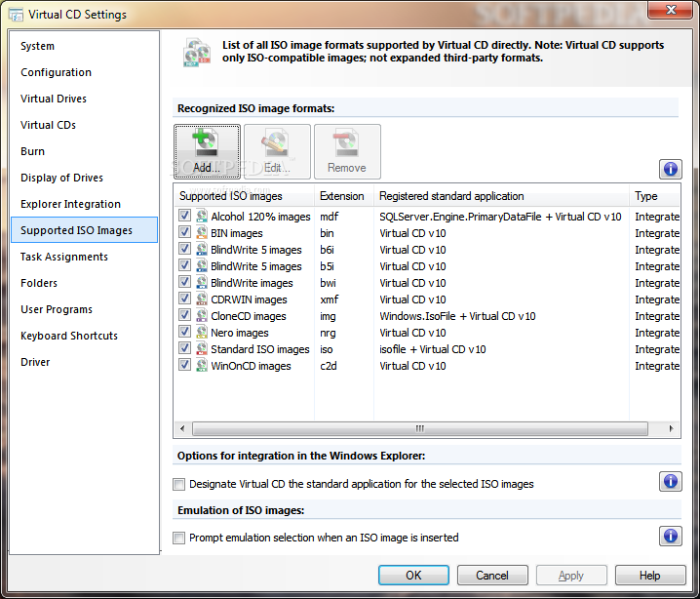Sort by Extension column header

pos(344,196)
